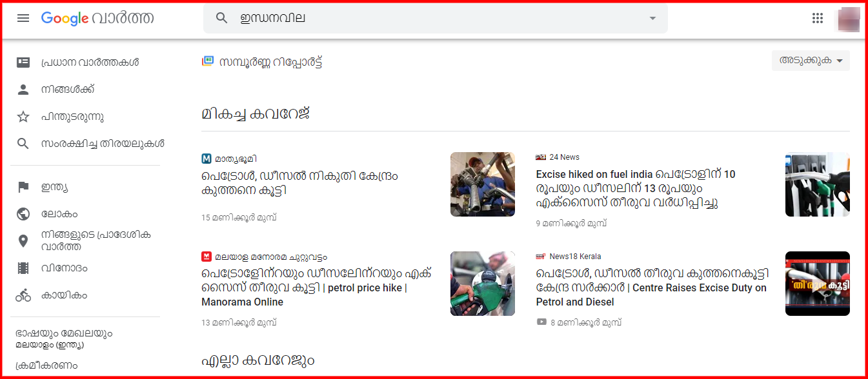Image resolution: width=868 pixels, height=379 pixels.
Task: Click the flag icon for India news
Action: pos(23,187)
